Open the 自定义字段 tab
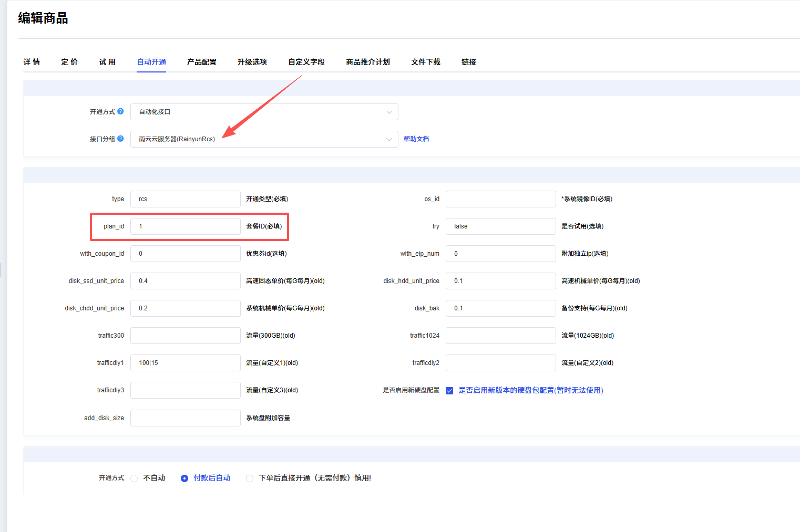Image resolution: width=800 pixels, height=532 pixels. (x=306, y=62)
